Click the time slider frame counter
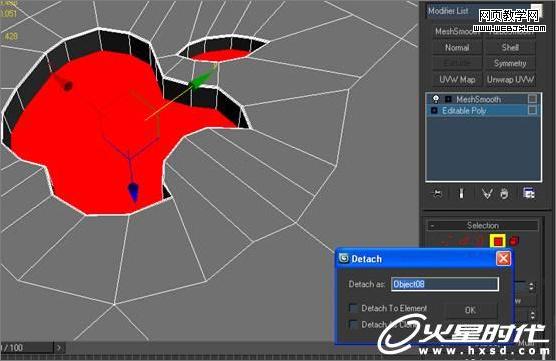The height and width of the screenshot is (361, 556). [27, 348]
